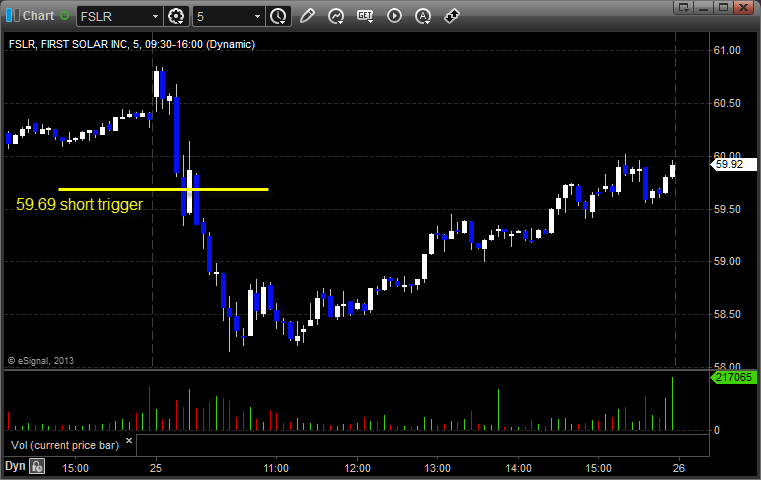The image size is (761, 480).
Task: Minimize the chart window
Action: (704, 7)
